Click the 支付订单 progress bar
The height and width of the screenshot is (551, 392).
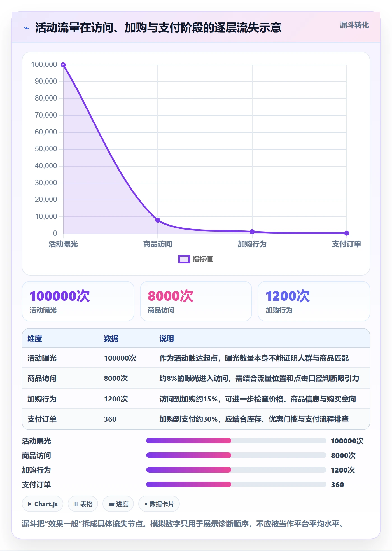(x=236, y=484)
